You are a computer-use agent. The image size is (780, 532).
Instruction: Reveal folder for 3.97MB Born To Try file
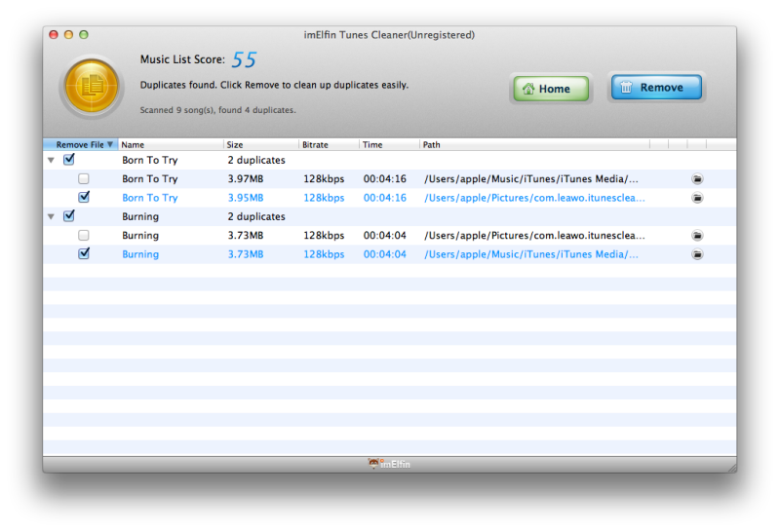click(x=697, y=179)
